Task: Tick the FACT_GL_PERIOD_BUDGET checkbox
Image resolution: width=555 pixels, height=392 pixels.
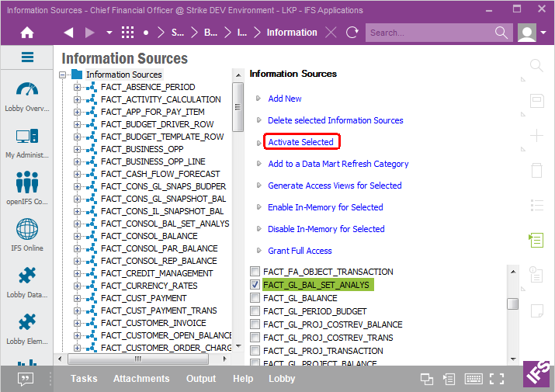Action: [x=255, y=311]
